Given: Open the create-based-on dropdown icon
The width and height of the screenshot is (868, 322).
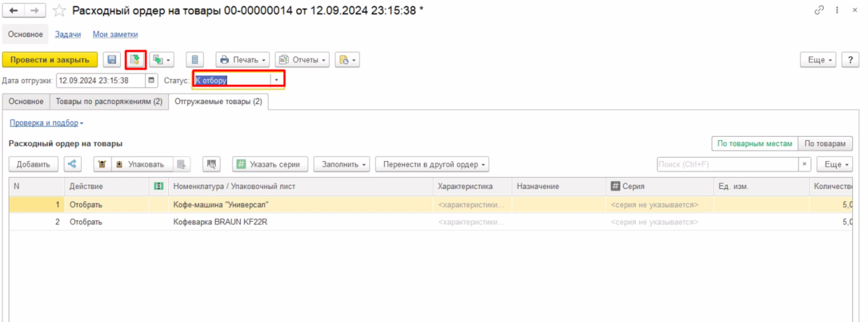Looking at the screenshot, I should click(162, 60).
